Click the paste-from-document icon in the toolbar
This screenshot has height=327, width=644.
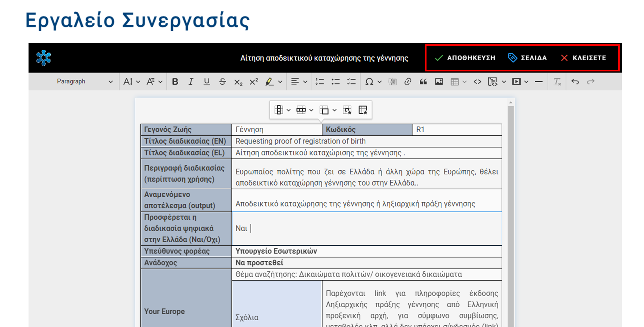(392, 82)
